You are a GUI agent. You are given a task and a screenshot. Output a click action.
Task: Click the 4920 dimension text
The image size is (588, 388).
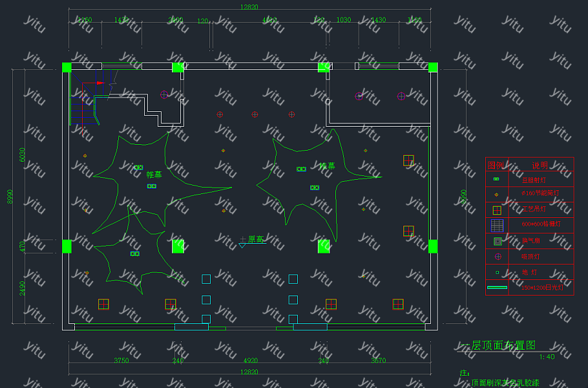click(x=251, y=361)
